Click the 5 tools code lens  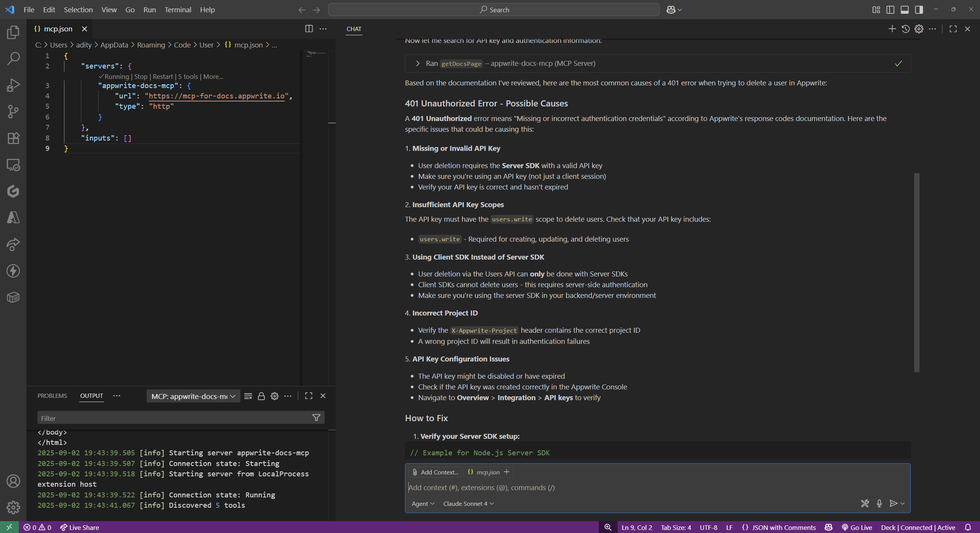click(x=188, y=77)
